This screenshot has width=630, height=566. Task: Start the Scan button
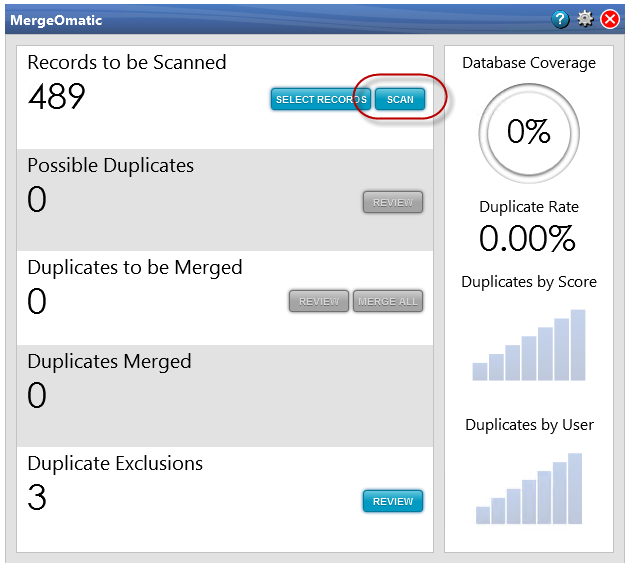tap(400, 99)
